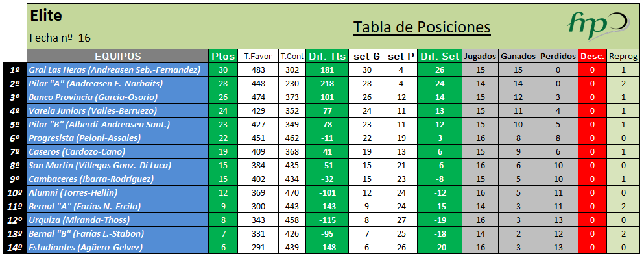Click Banco Provincia (García-Osorio) cell
The image size is (644, 256).
[118, 97]
